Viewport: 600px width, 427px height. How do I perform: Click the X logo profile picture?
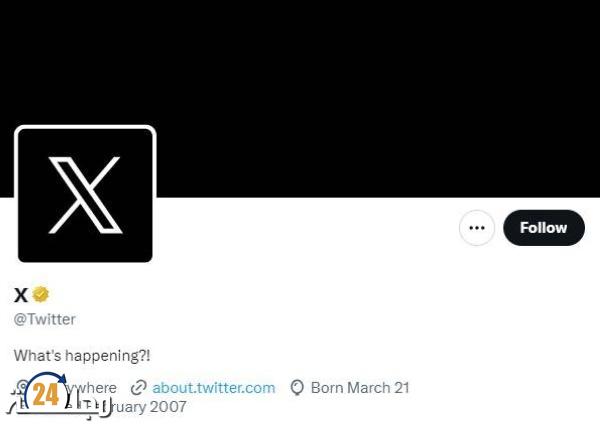click(x=85, y=195)
